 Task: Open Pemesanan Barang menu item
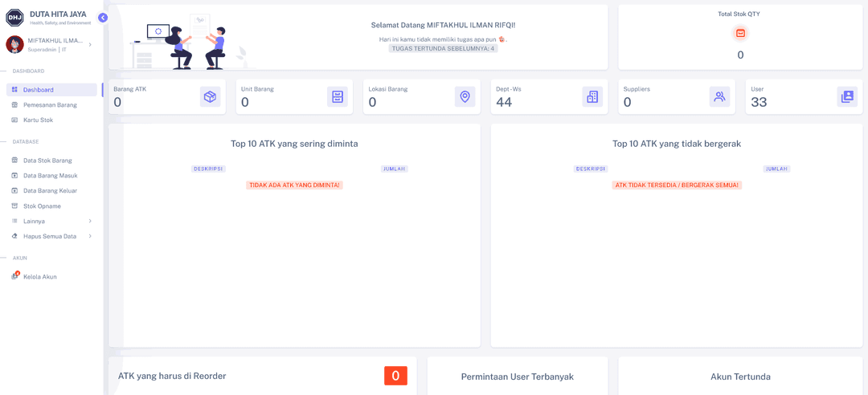pos(50,105)
